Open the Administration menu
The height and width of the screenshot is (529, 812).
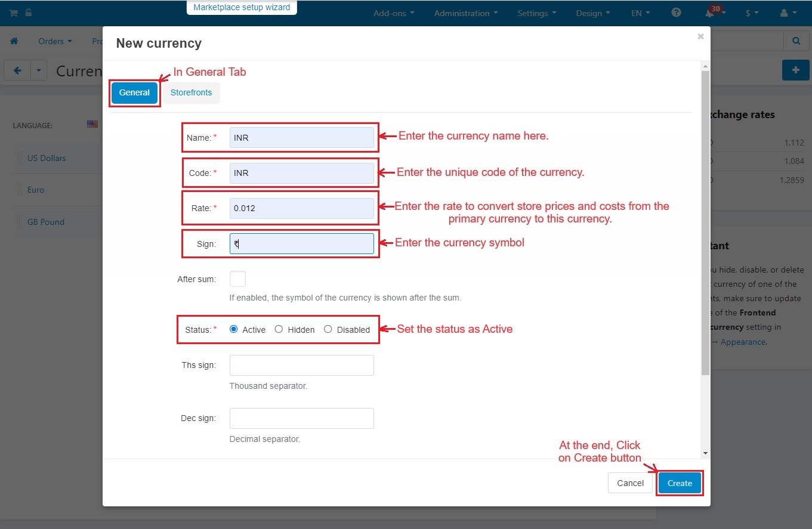coord(466,13)
